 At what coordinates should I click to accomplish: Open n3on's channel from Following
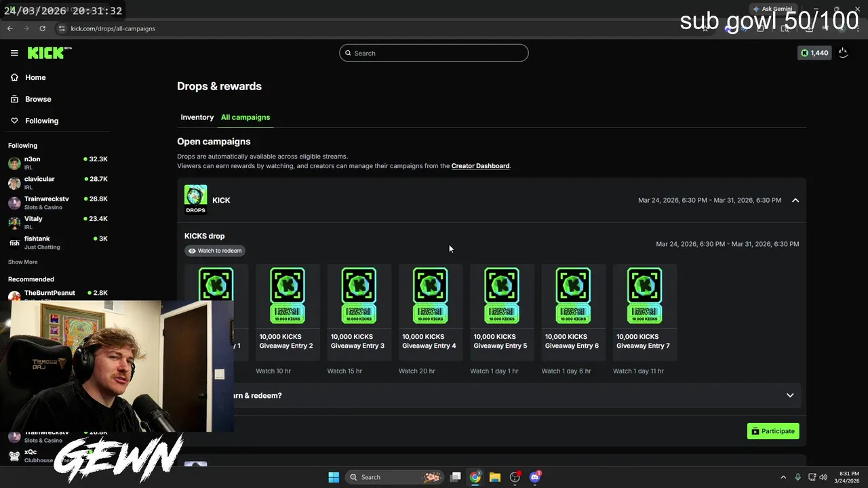(x=58, y=163)
